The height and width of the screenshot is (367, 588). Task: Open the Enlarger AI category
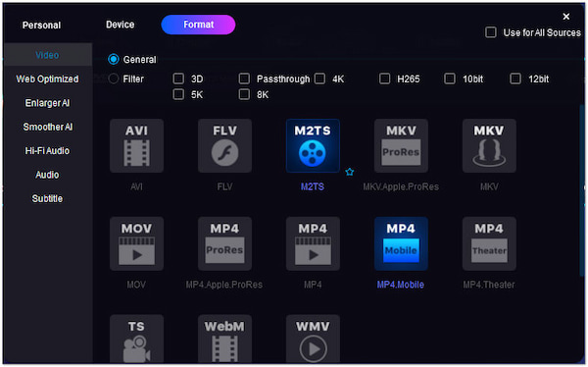point(47,103)
